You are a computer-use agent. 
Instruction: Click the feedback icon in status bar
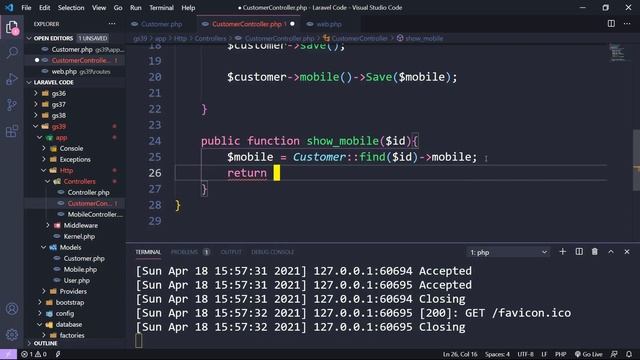tap(614, 354)
